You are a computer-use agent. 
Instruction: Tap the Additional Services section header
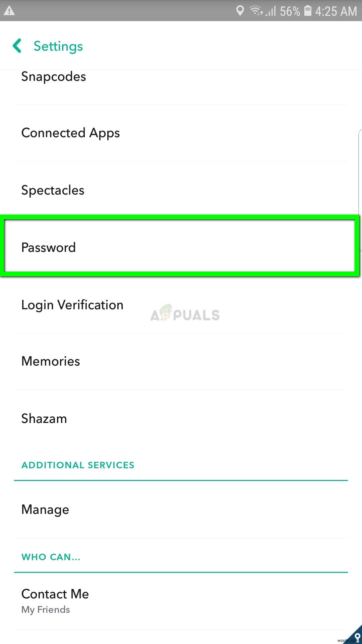pyautogui.click(x=78, y=465)
